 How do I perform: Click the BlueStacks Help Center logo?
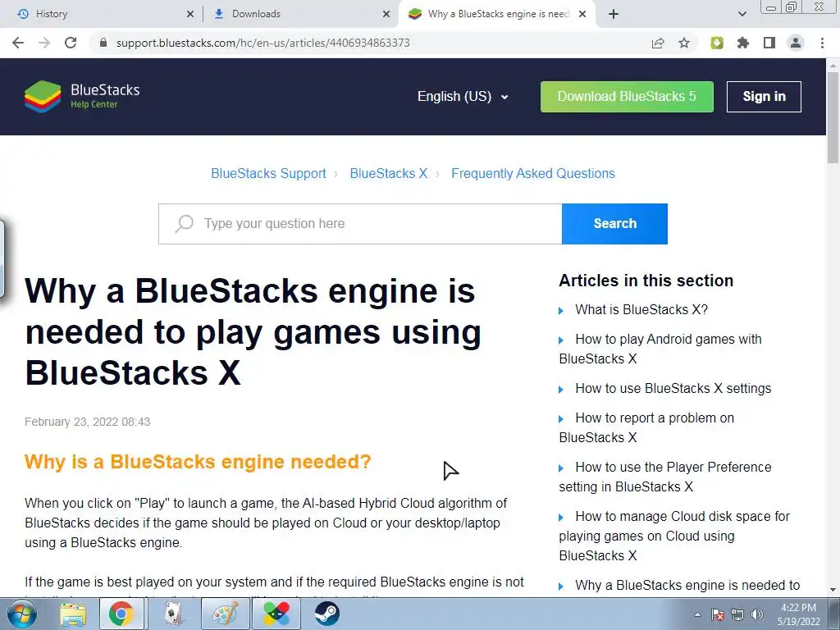pyautogui.click(x=82, y=97)
